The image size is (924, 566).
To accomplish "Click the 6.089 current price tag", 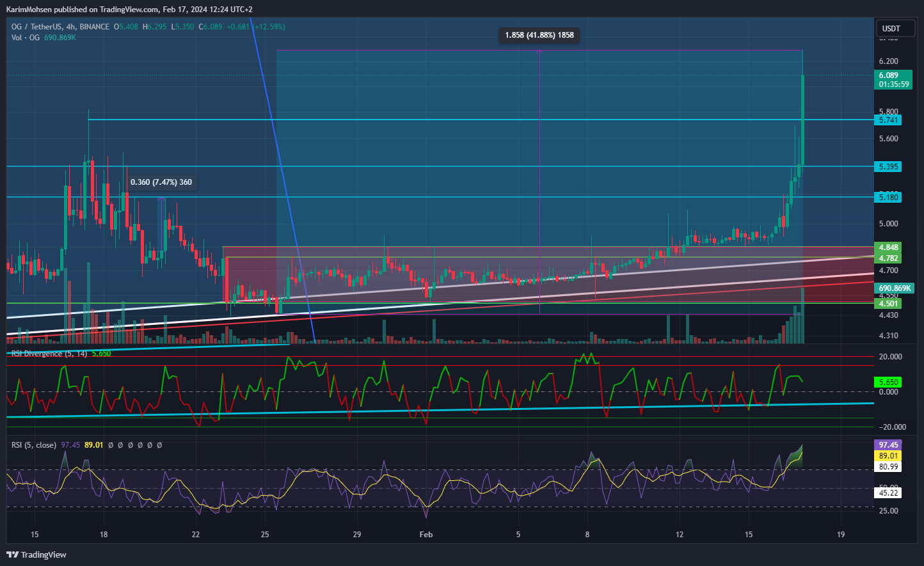I will pos(889,75).
